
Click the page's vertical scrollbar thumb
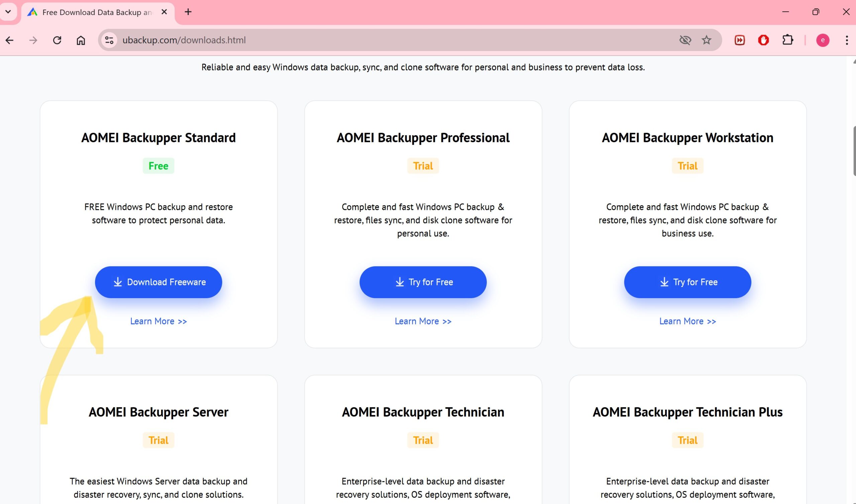tap(854, 151)
